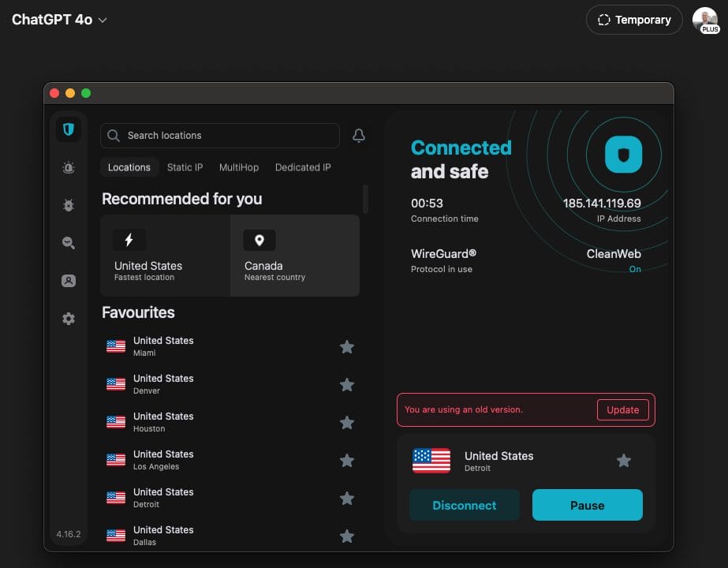Click the notification bell beside the search bar
This screenshot has width=728, height=568.
click(x=359, y=135)
